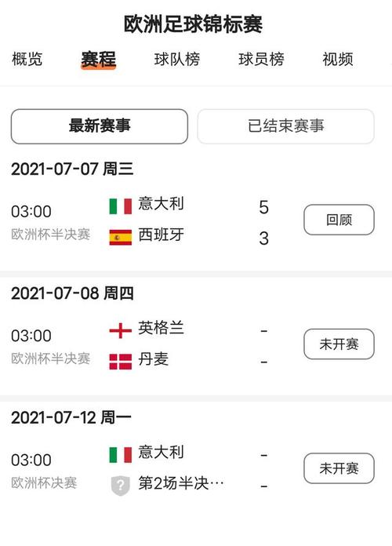Click 未开赛 button for the final match
This screenshot has height=546, width=392.
click(x=339, y=468)
